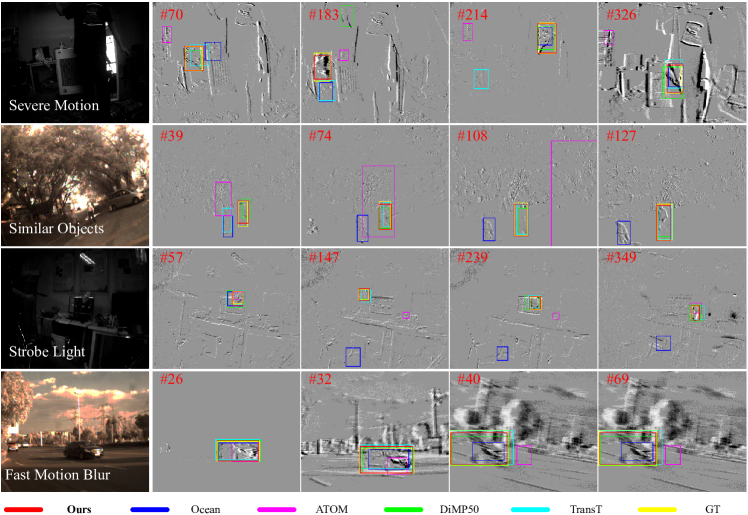The height and width of the screenshot is (515, 748).
Task: Select event frame #74
Action: 375,185
